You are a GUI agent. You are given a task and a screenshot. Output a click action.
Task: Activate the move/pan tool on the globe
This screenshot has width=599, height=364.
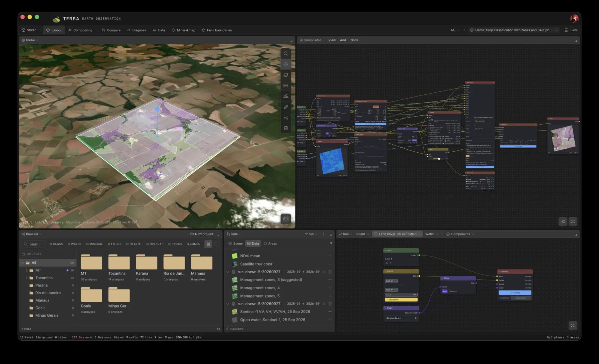click(x=286, y=64)
